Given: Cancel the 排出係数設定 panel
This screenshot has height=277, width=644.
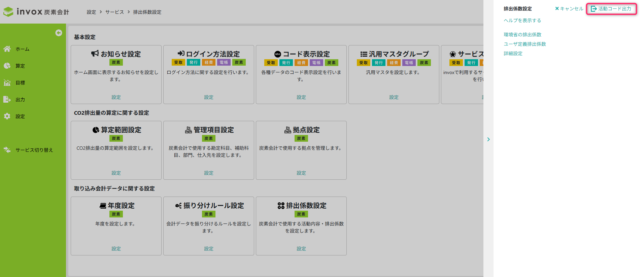Looking at the screenshot, I should pyautogui.click(x=569, y=9).
